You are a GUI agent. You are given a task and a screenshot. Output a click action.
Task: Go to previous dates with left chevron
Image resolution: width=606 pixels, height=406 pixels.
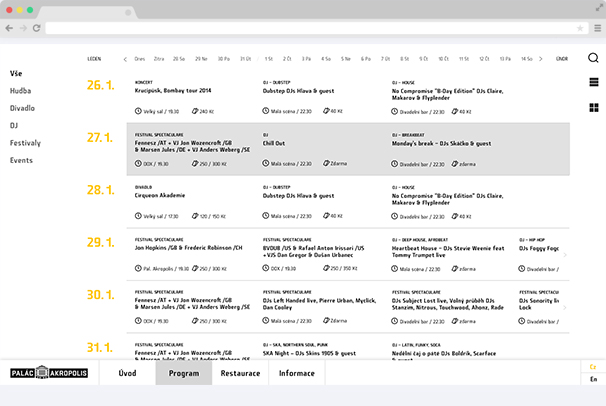pyautogui.click(x=124, y=59)
